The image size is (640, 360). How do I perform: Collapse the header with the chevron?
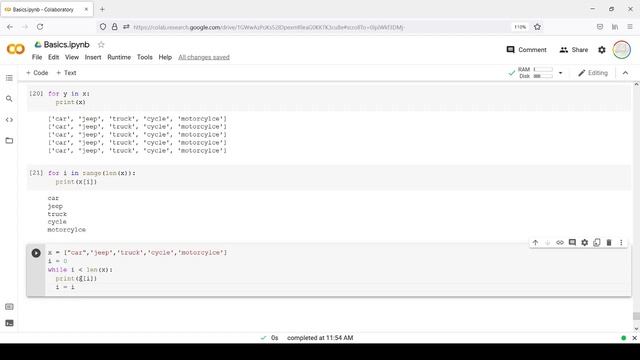(x=625, y=73)
